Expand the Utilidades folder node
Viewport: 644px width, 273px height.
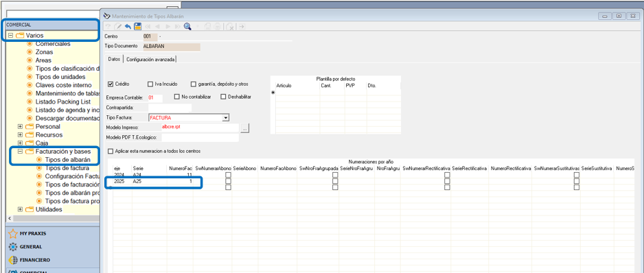tap(20, 209)
